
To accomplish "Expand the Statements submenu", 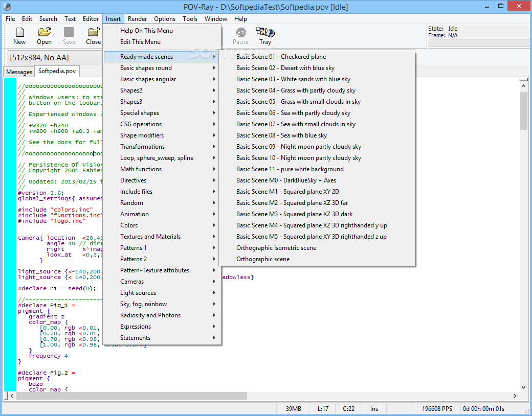I will tap(162, 338).
